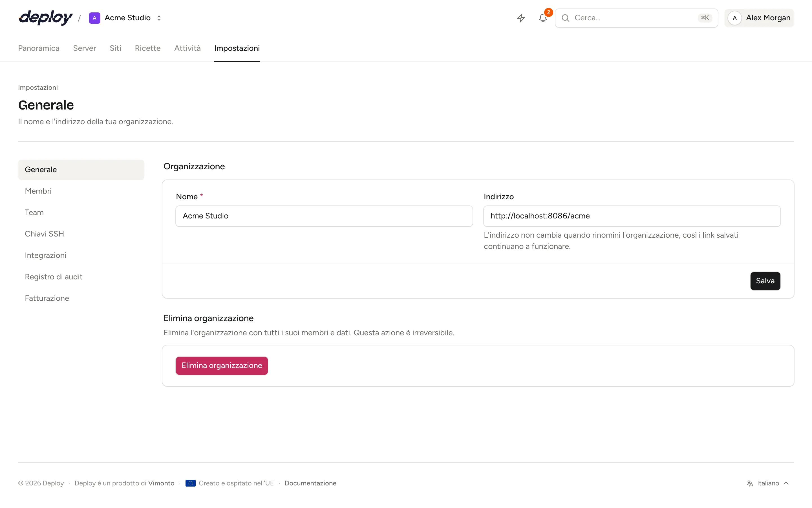Viewport: 812px width, 508px height.
Task: Click the Salva button
Action: pyautogui.click(x=765, y=281)
